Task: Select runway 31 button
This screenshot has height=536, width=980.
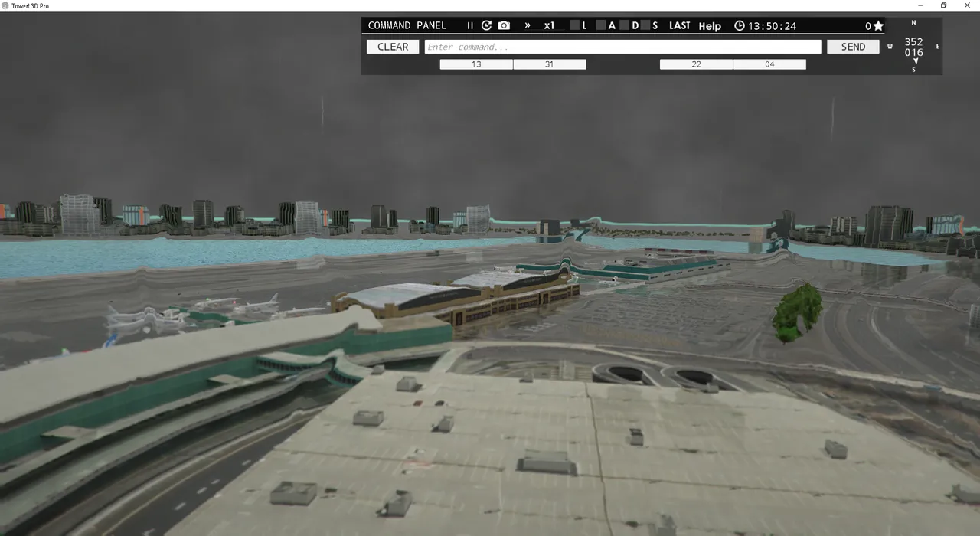Action: coord(550,64)
